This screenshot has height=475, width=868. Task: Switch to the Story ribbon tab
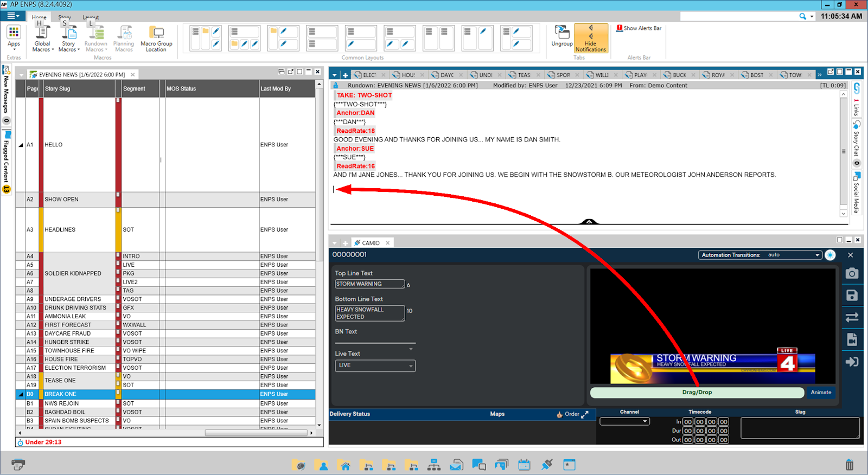(65, 17)
